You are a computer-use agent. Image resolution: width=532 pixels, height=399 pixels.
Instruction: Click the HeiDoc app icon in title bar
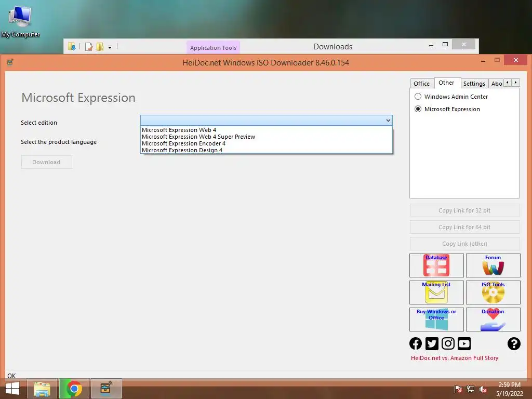10,62
